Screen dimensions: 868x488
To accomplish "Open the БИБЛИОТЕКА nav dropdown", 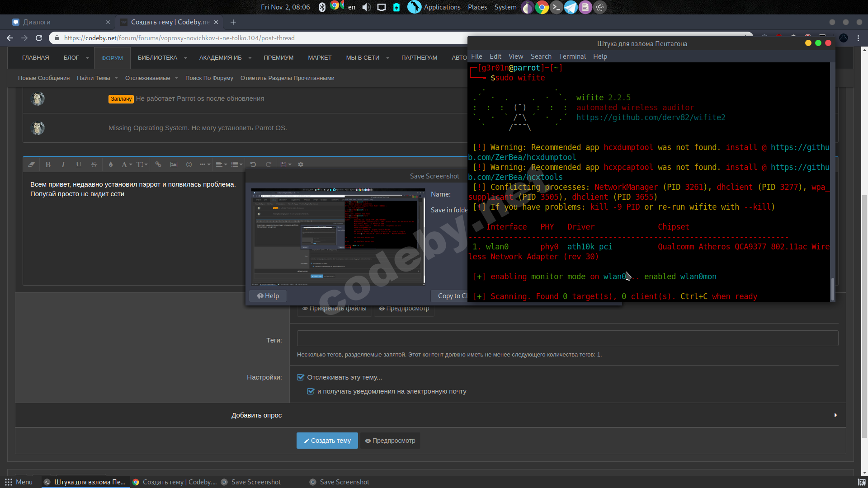I will click(x=185, y=58).
